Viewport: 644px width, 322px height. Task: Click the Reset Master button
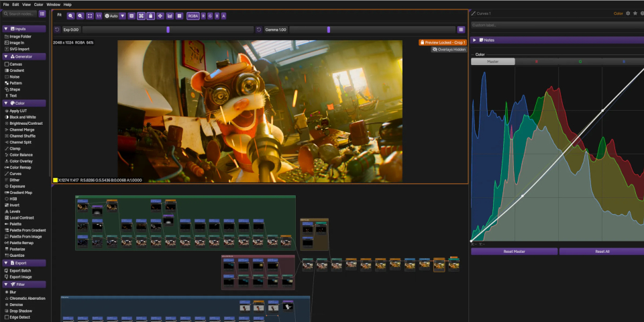(x=515, y=252)
